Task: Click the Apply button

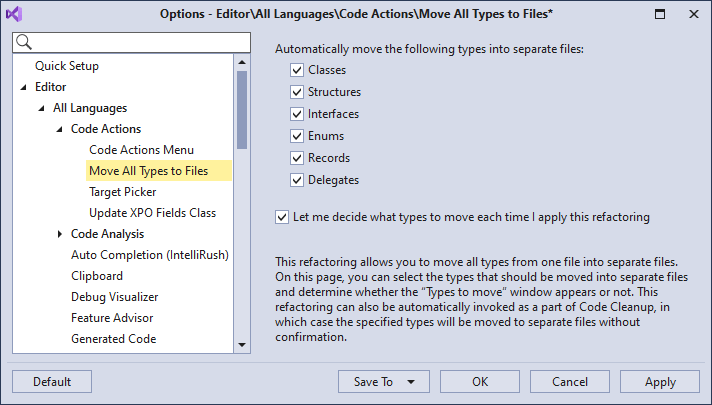Action: pos(660,382)
